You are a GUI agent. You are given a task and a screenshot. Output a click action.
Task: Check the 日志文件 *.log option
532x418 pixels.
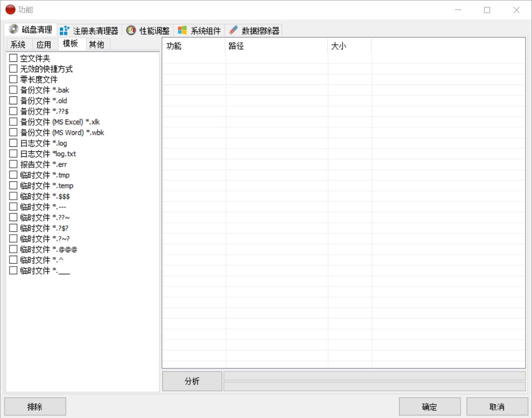point(12,143)
